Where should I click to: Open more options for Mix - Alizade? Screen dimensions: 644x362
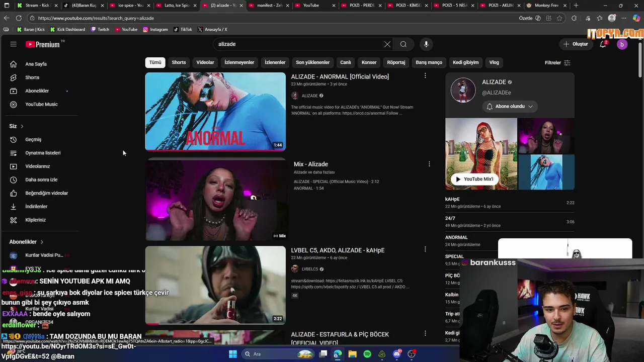[x=429, y=164]
